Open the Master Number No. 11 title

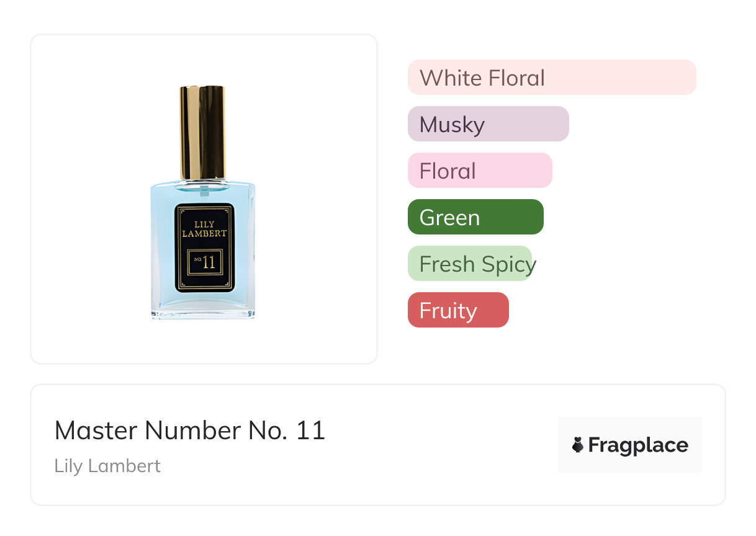189,431
